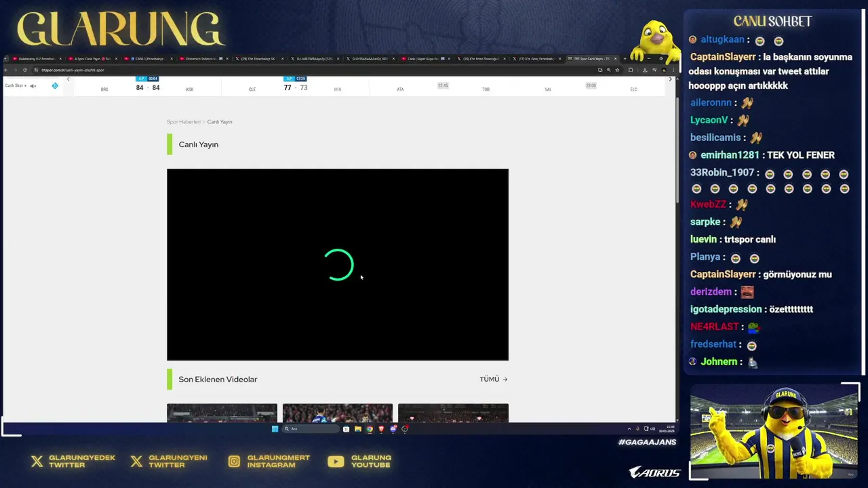
Task: Open a new browser tab with plus
Action: click(x=624, y=59)
